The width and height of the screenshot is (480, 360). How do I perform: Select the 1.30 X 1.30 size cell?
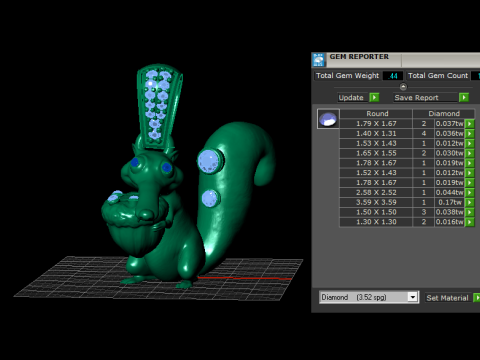point(376,222)
